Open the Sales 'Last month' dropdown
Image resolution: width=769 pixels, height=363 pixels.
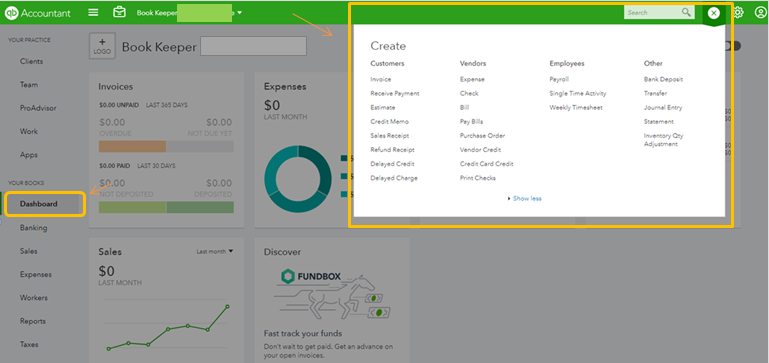[x=215, y=252]
